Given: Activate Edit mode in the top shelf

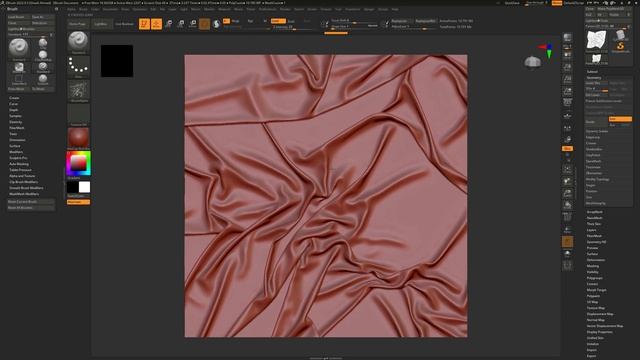Looking at the screenshot, I should click(144, 24).
